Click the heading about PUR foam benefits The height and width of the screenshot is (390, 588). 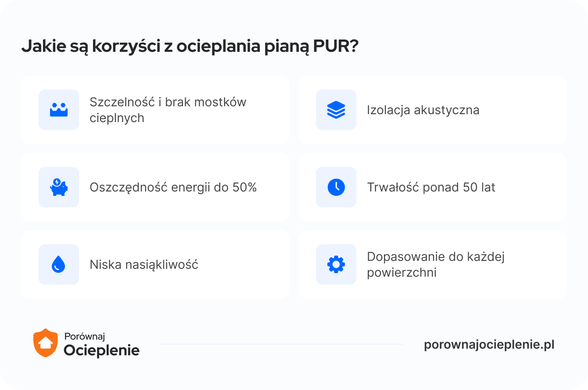(x=190, y=47)
